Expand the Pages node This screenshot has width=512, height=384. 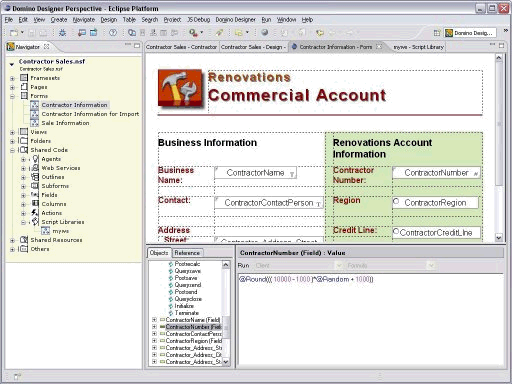12,87
